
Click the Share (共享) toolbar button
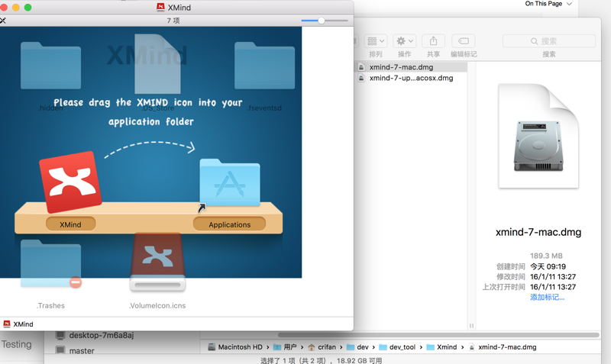point(433,41)
